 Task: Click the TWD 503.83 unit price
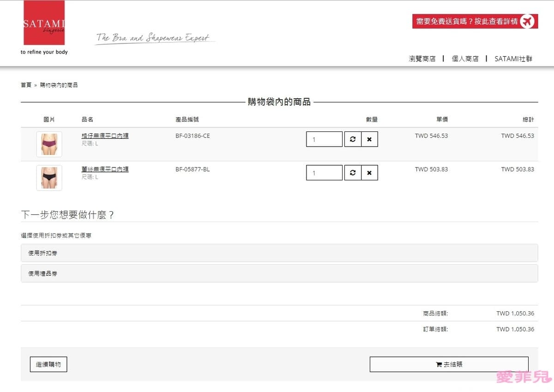point(431,169)
